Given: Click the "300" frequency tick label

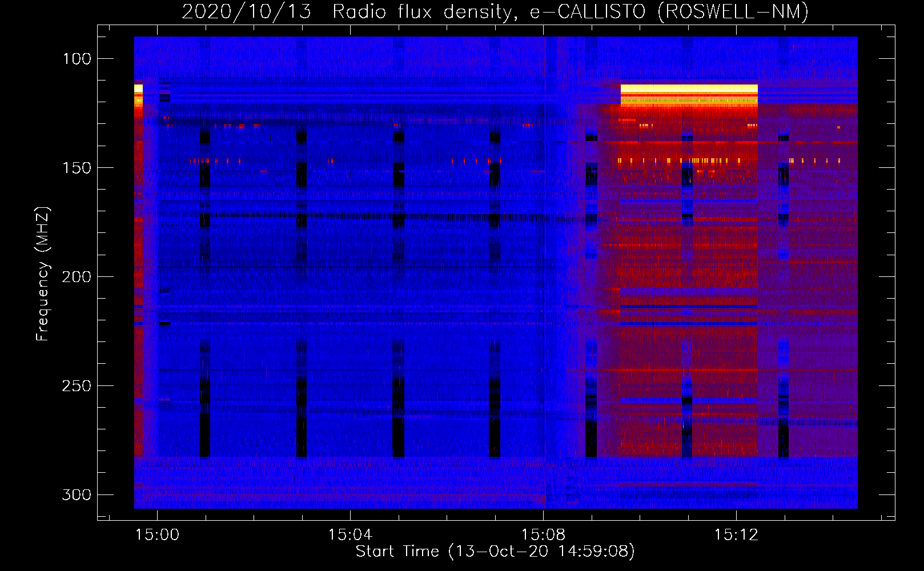Looking at the screenshot, I should point(76,494).
